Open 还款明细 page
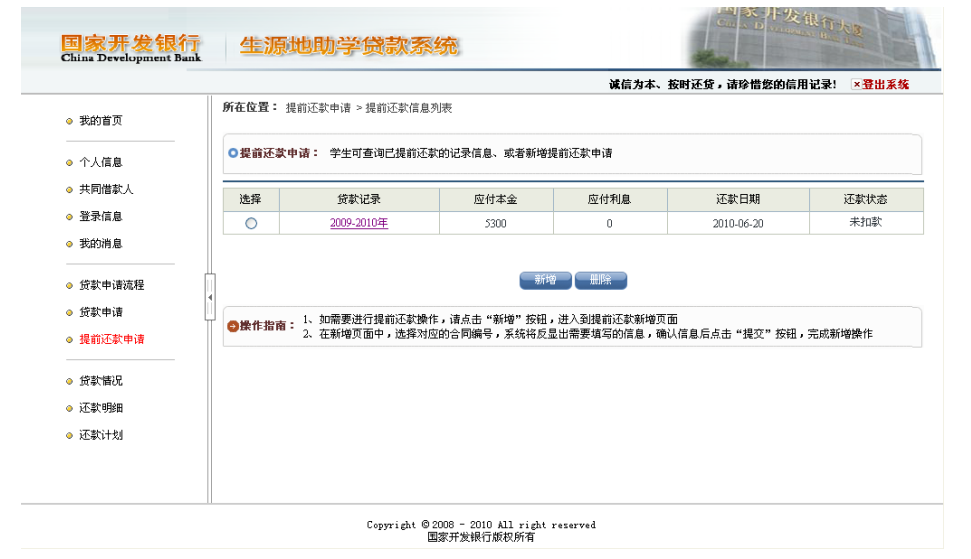 (x=100, y=408)
